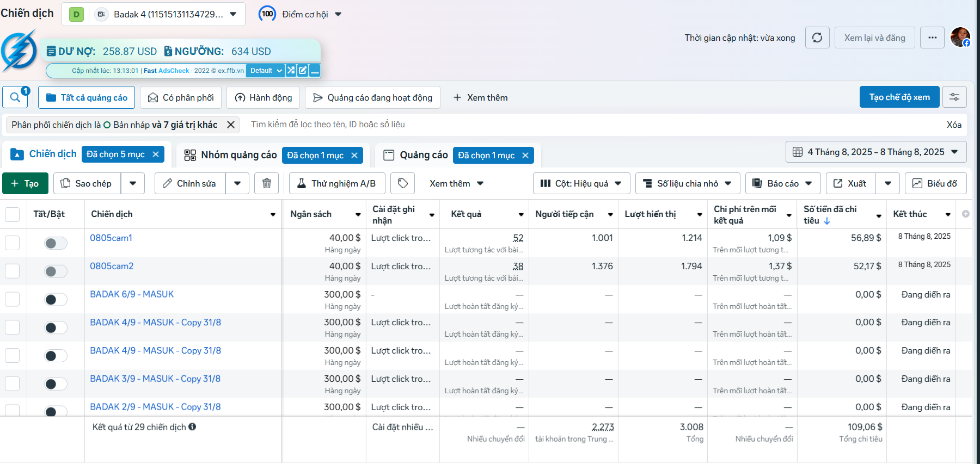Expand the Xem thêm toolbar dropdown

click(456, 183)
